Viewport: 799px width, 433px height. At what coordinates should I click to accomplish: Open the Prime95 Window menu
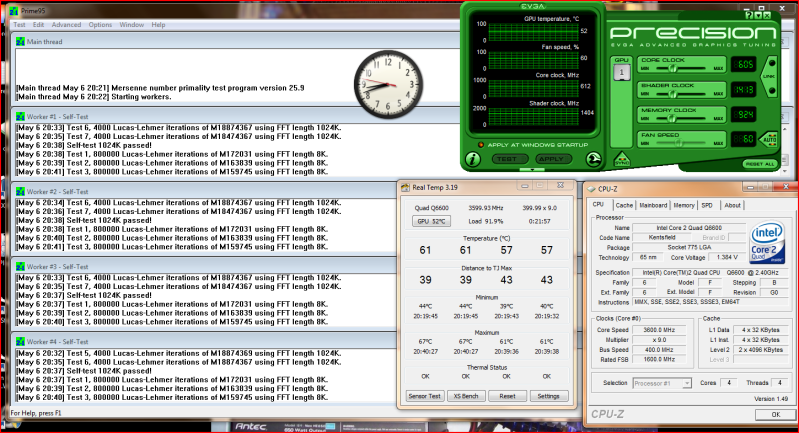tap(131, 24)
